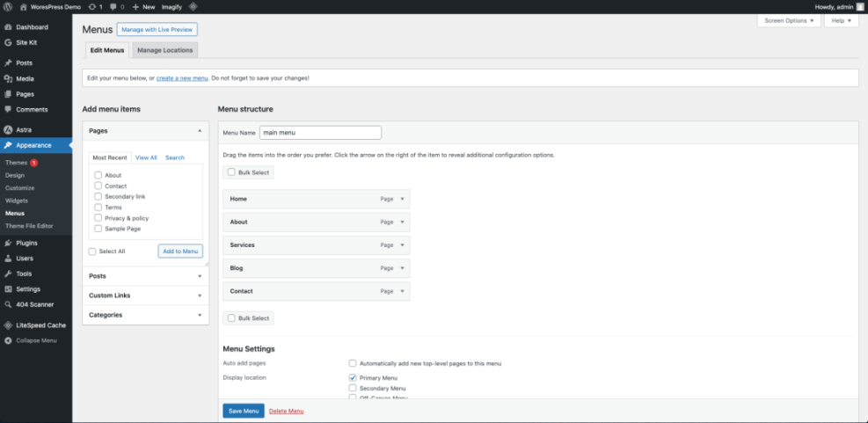Click the LiteSpeed Cache icon
868x423 pixels.
(8, 325)
